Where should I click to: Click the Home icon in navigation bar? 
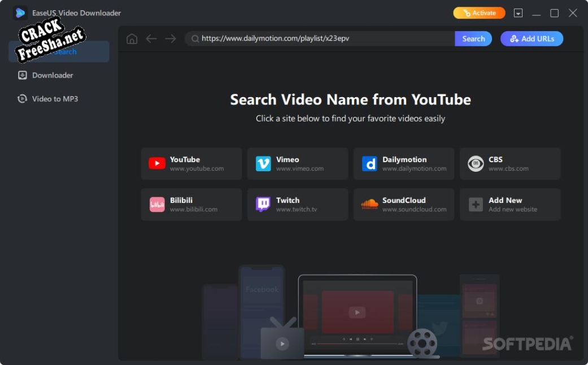[132, 39]
